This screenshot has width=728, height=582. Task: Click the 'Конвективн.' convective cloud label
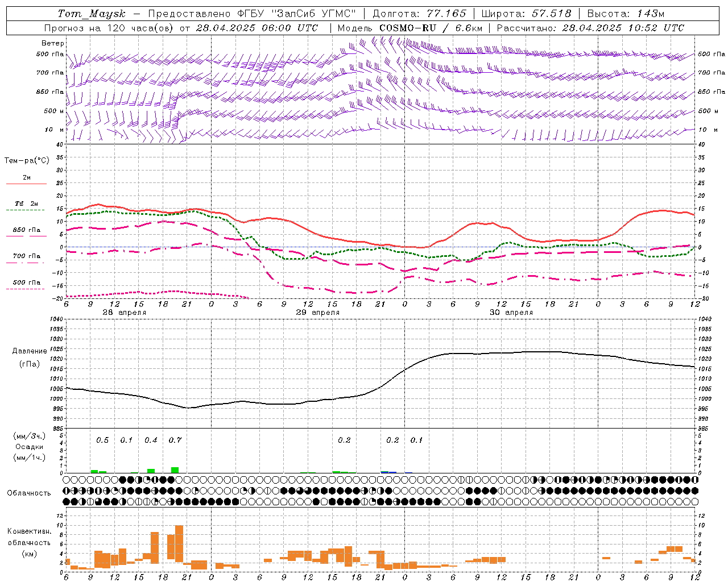coord(29,531)
